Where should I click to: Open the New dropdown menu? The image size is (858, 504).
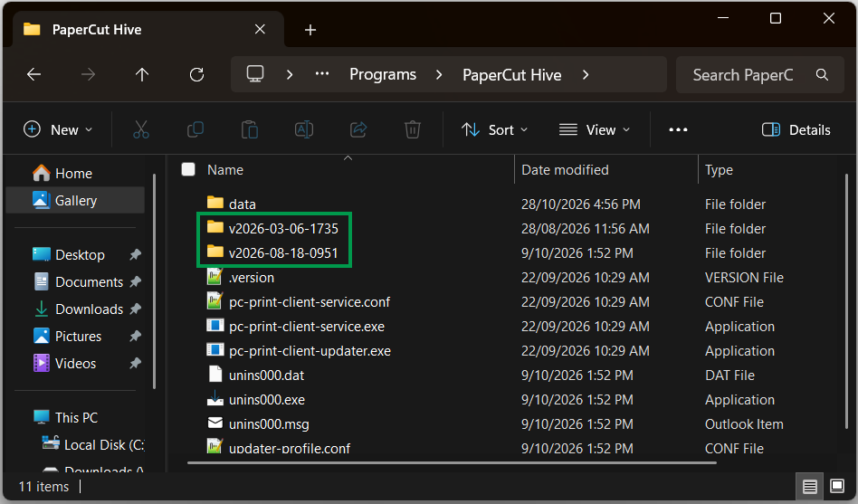(58, 129)
